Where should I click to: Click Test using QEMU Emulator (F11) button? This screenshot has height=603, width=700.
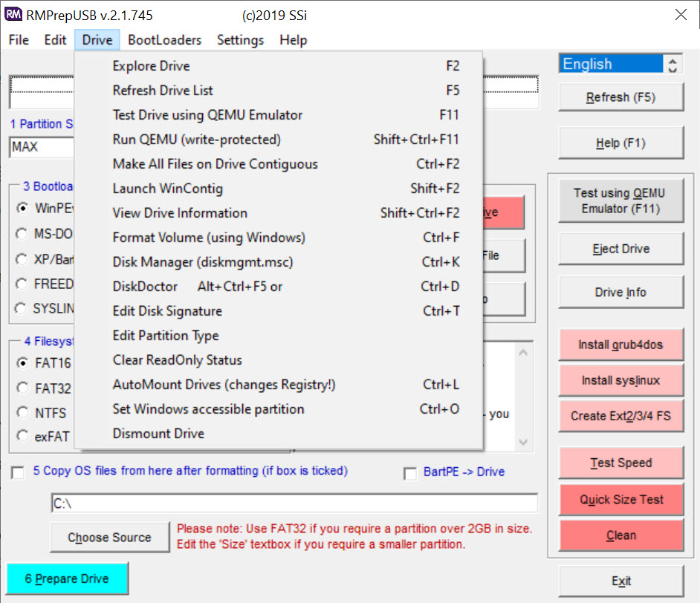[x=621, y=201]
